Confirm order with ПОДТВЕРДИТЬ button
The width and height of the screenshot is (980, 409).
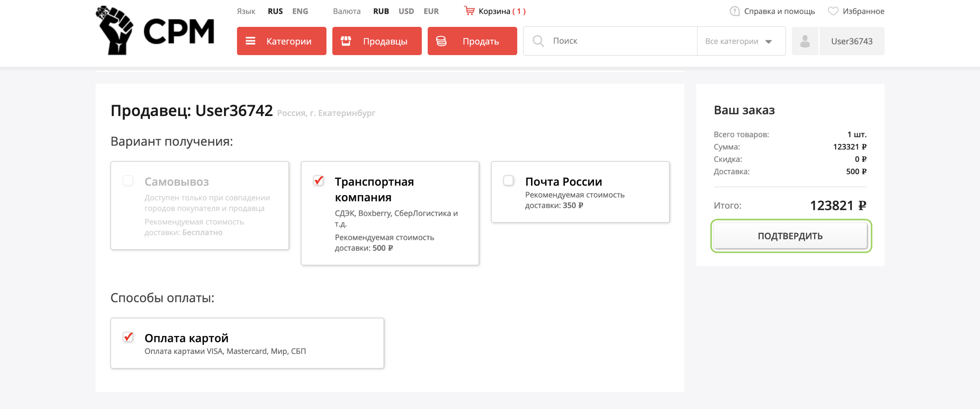[790, 236]
